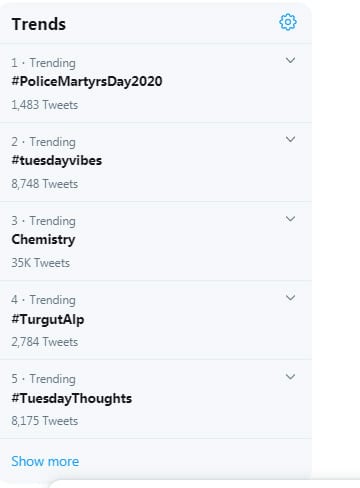Expand chevron beside #TuesdayThoughts trend
Image resolution: width=360 pixels, height=488 pixels.
(x=290, y=377)
